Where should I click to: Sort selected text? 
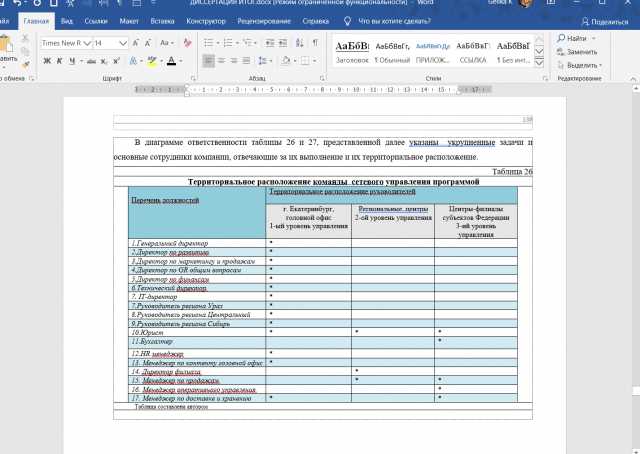300,43
